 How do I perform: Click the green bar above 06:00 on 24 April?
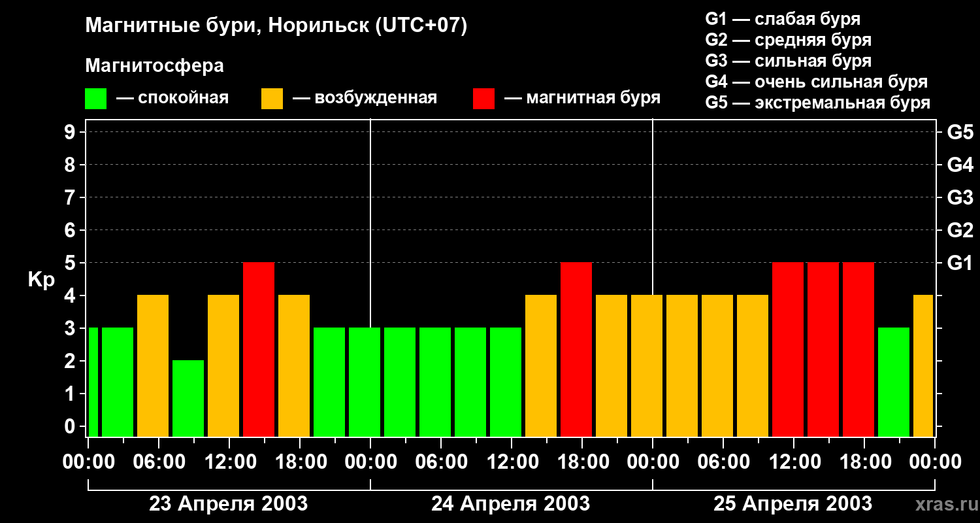point(435,382)
